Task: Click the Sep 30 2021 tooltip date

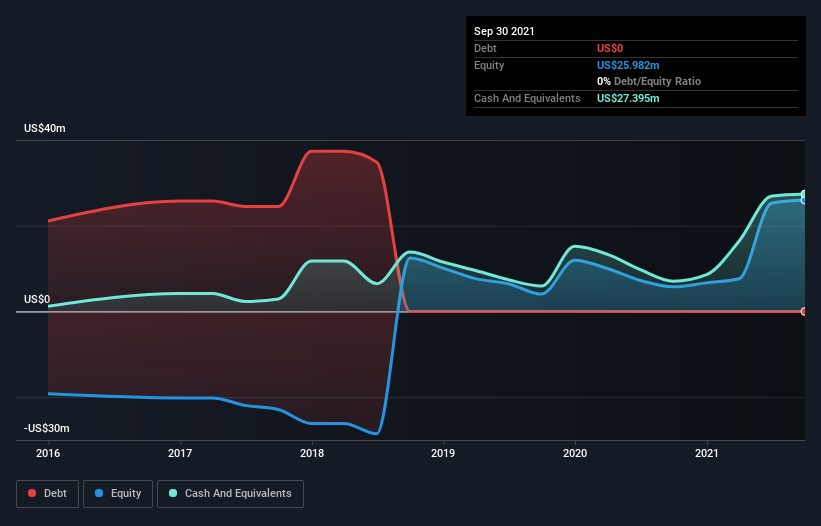Action: (504, 31)
